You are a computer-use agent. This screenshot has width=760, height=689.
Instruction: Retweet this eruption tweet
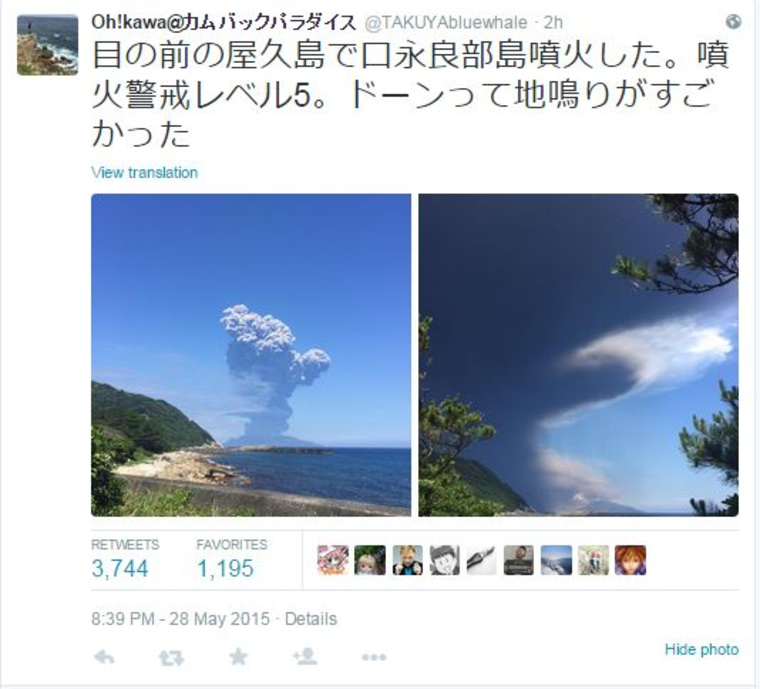tap(171, 658)
